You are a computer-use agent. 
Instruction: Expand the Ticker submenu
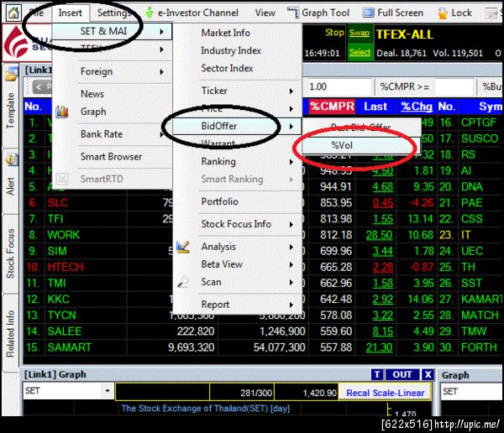point(291,91)
